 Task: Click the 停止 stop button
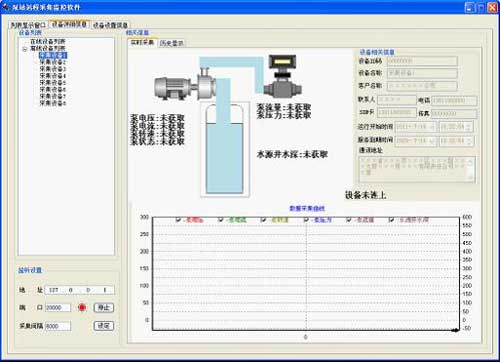[x=104, y=307]
